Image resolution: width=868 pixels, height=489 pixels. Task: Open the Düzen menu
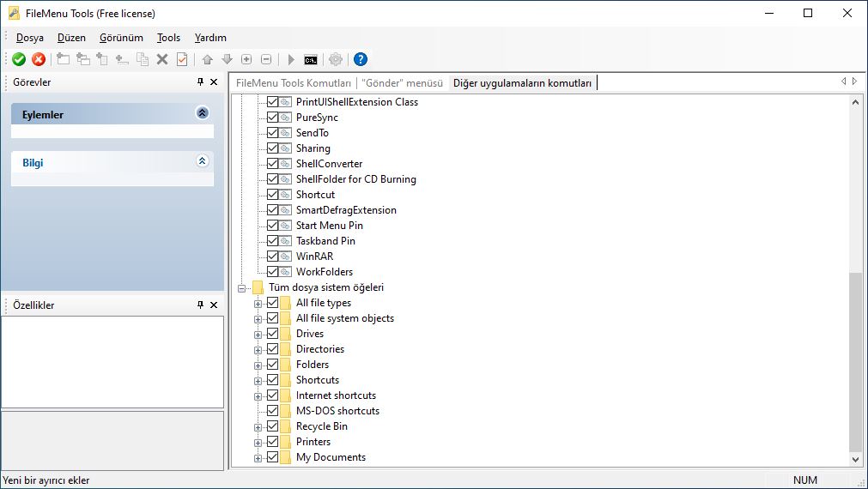(71, 38)
